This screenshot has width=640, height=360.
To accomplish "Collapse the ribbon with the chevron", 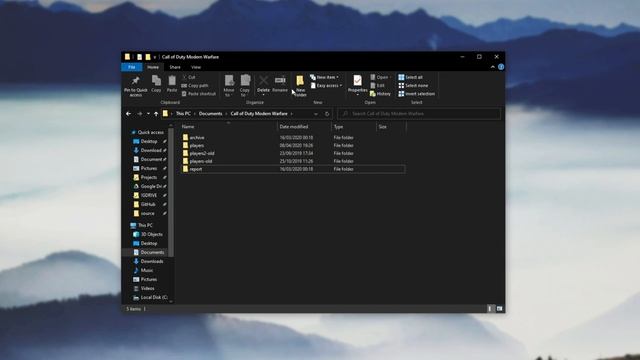I will [x=493, y=67].
